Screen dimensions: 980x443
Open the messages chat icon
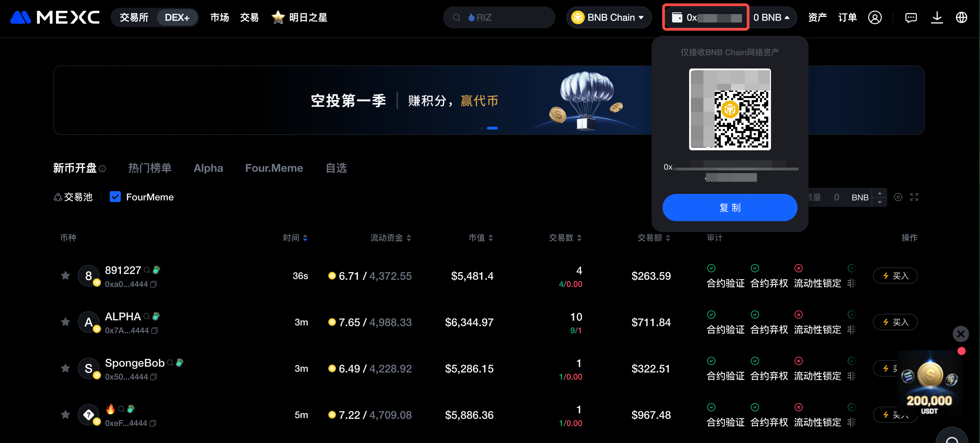click(x=911, y=17)
